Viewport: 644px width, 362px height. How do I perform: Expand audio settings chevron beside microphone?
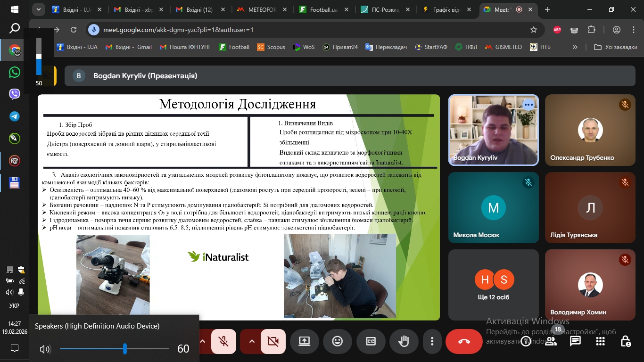pos(203,341)
